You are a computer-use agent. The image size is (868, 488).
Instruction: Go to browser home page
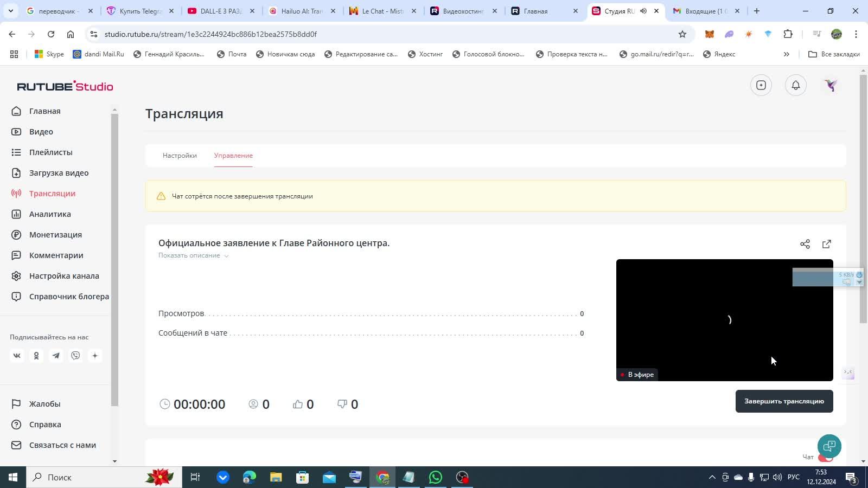pos(71,34)
